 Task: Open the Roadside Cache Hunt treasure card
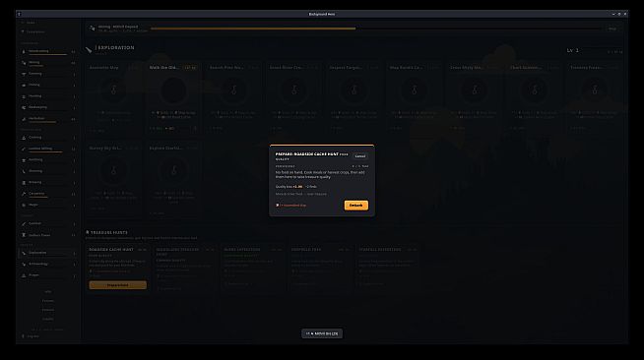(x=118, y=269)
